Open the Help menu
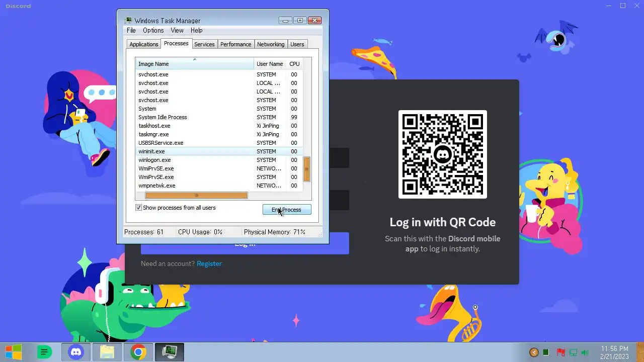Screen dimensions: 644x362 (196, 30)
